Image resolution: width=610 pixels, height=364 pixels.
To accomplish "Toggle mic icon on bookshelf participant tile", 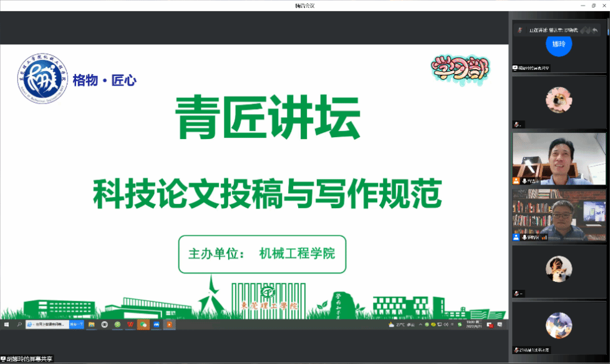I will click(526, 237).
